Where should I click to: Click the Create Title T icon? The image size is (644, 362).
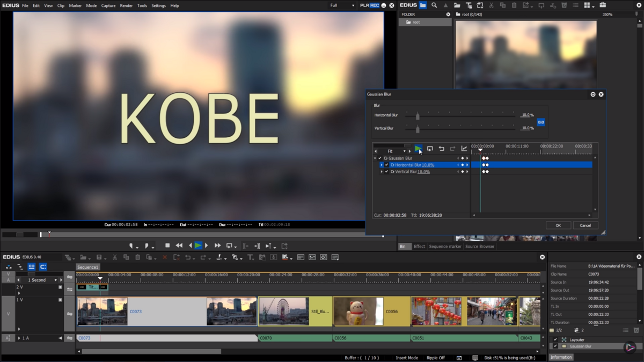[251, 257]
